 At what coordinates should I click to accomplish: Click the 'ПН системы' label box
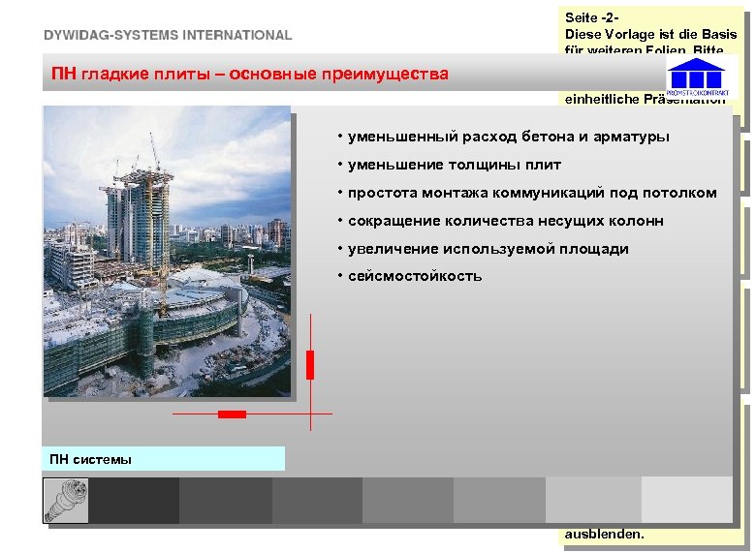click(x=164, y=459)
